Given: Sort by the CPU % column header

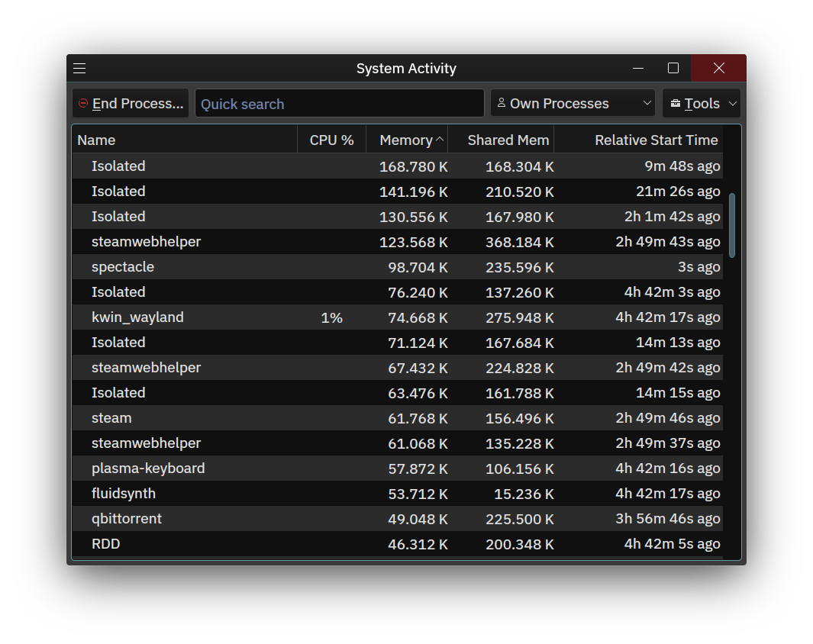Looking at the screenshot, I should coord(332,140).
